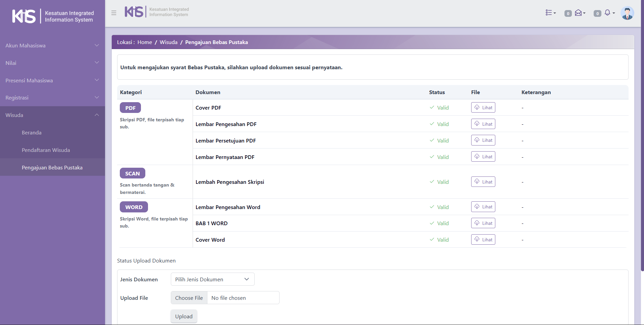View the Cover PDF file
The width and height of the screenshot is (644, 325).
point(483,108)
